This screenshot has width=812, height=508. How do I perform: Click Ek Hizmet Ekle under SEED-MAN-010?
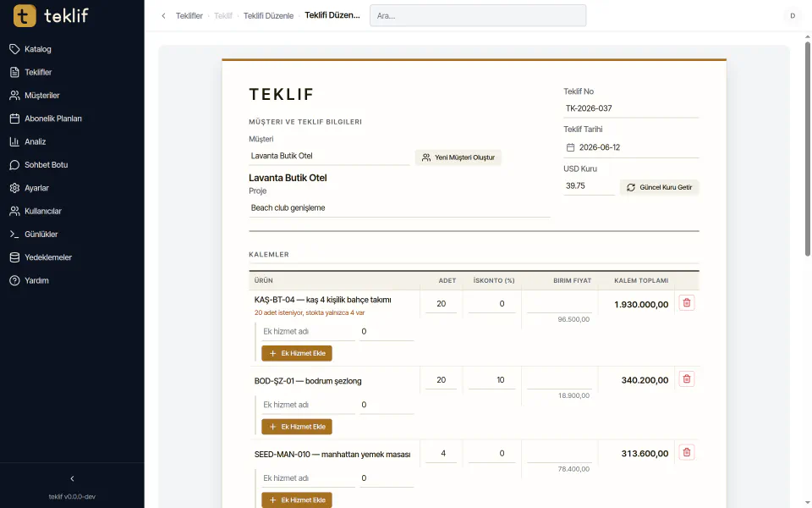(297, 500)
